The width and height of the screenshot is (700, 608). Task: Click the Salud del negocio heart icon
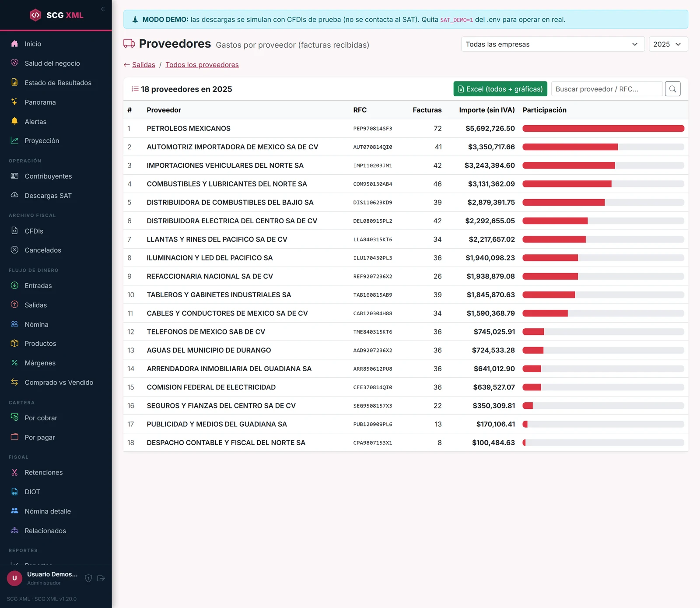(x=14, y=63)
